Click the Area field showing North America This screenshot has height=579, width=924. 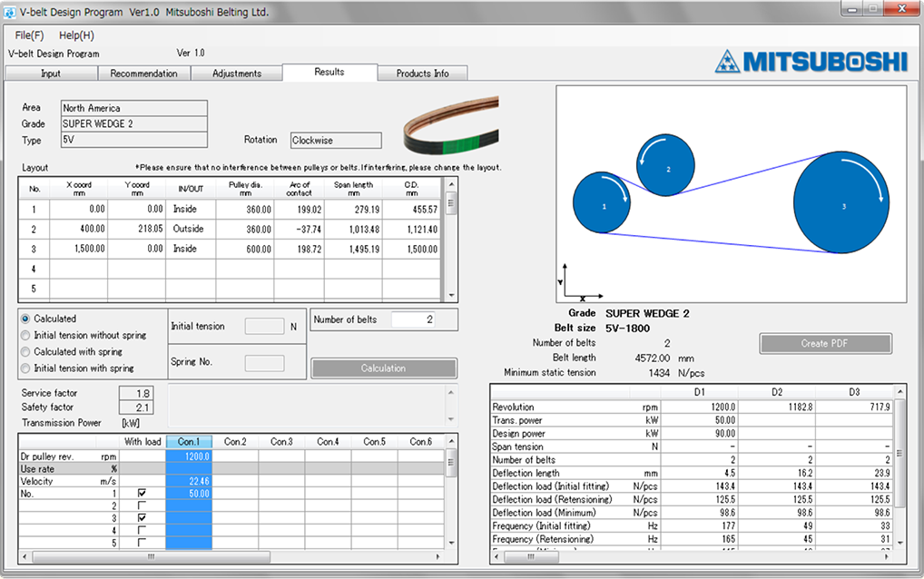coord(134,108)
